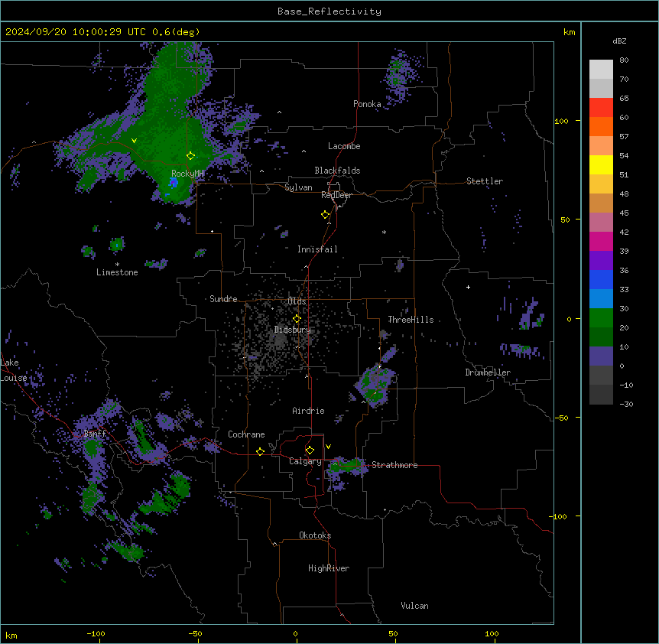Click the 50 tick on the bottom axis

point(393,633)
